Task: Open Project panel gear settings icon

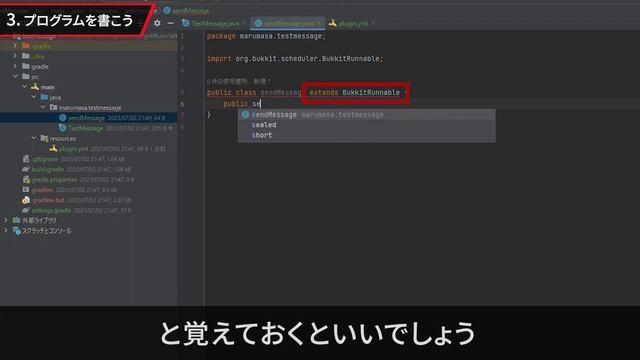Action: coord(157,23)
